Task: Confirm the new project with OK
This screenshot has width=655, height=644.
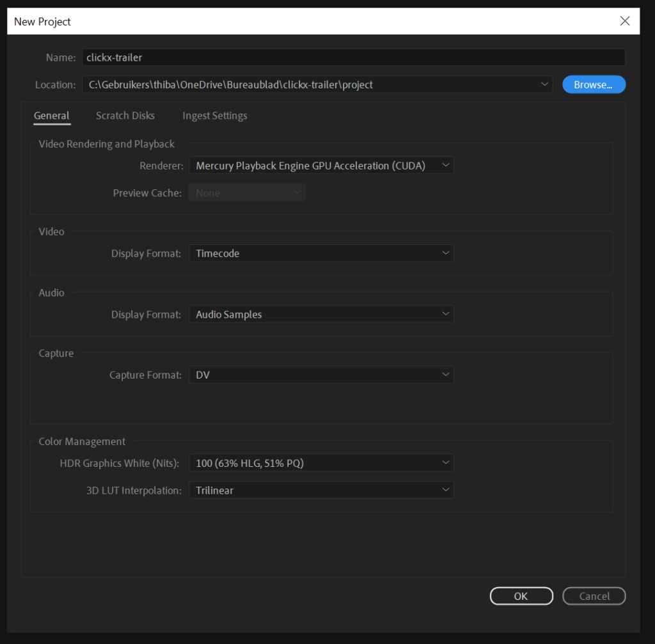Action: 521,596
